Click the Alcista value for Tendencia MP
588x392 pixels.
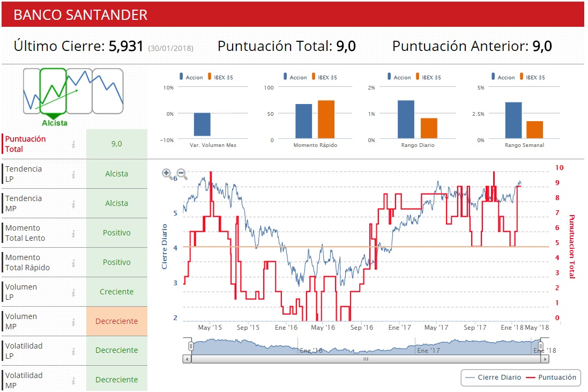tap(117, 203)
